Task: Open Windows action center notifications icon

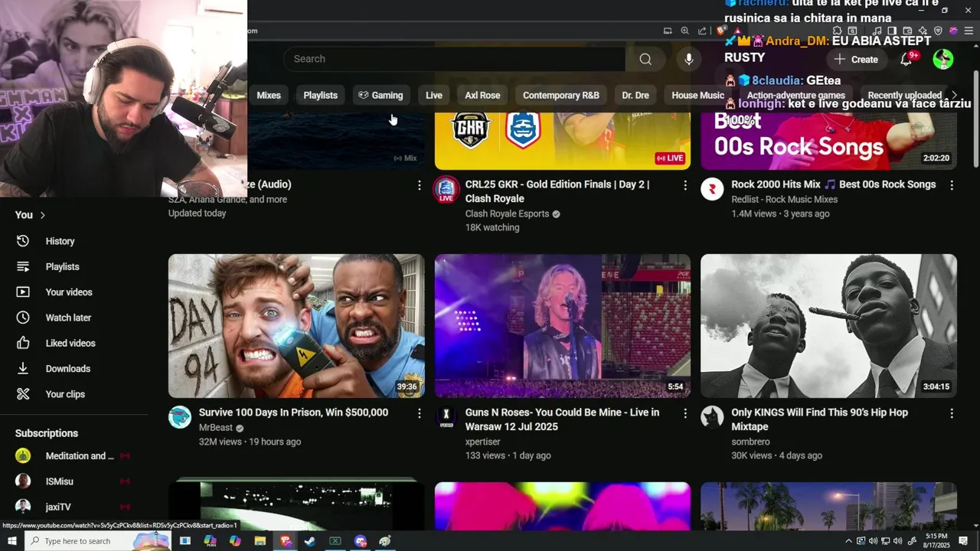Action: [x=963, y=541]
